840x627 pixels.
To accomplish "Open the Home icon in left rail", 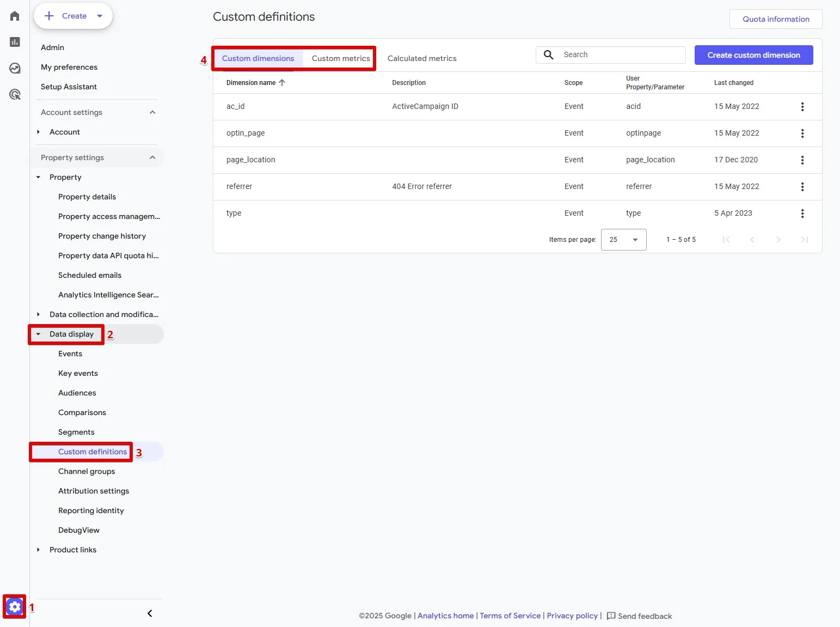I will (15, 16).
